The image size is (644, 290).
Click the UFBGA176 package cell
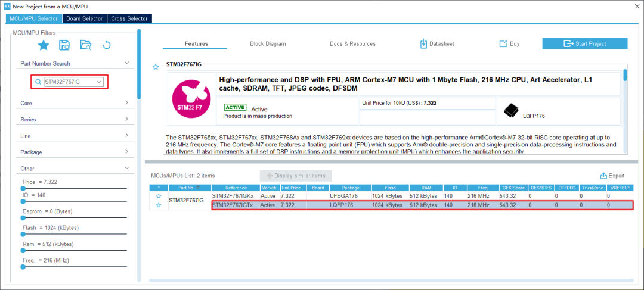click(351, 196)
